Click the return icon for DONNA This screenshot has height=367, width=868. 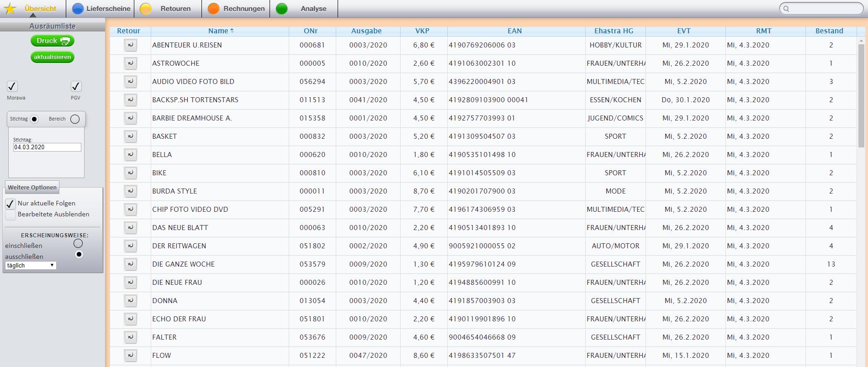(x=131, y=301)
